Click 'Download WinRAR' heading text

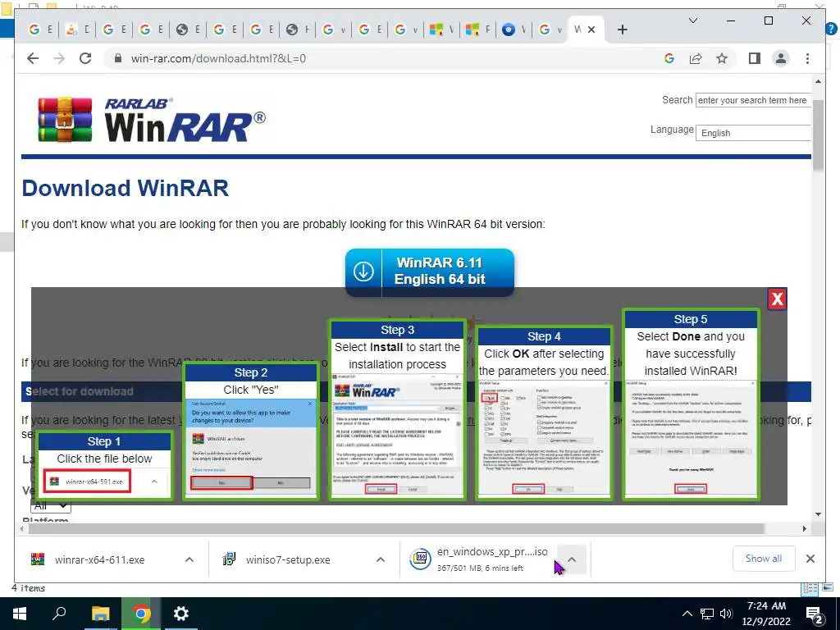click(126, 188)
